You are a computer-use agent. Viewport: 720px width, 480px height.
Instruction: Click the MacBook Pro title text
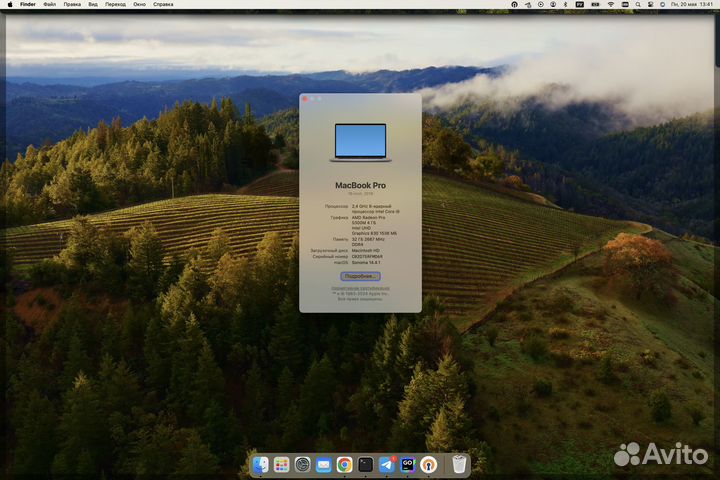coord(360,185)
